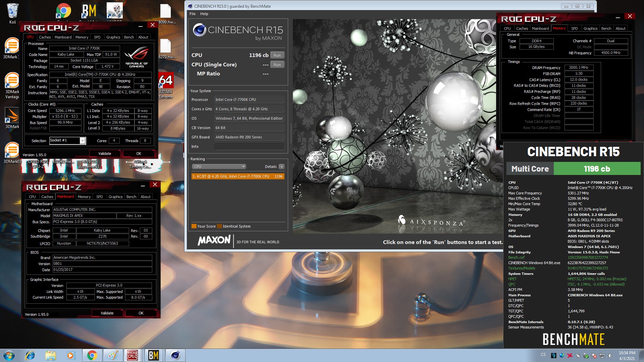
Task: Run the CPU multi-core test in Cinebench
Action: (x=277, y=55)
